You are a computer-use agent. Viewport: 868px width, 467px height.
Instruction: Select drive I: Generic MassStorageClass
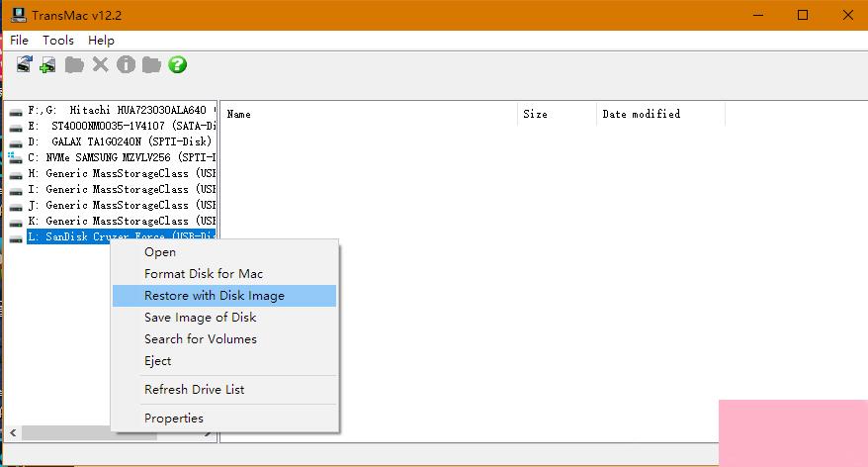[x=122, y=189]
